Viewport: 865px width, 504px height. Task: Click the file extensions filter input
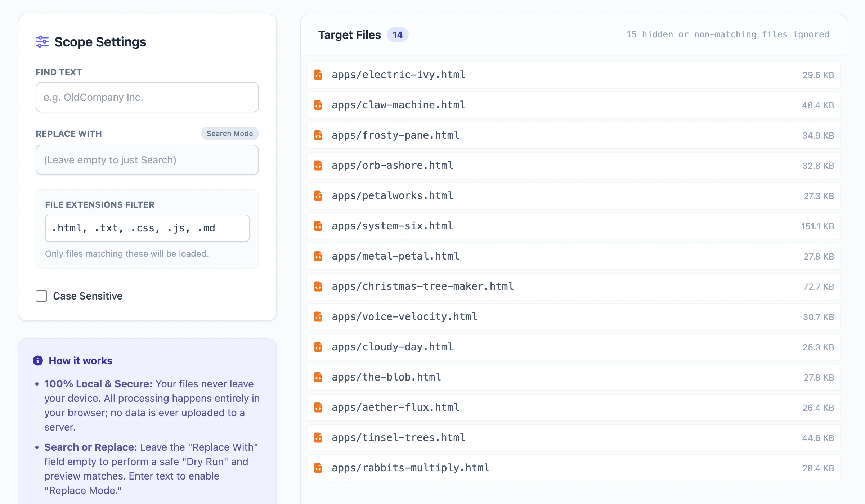tap(147, 228)
